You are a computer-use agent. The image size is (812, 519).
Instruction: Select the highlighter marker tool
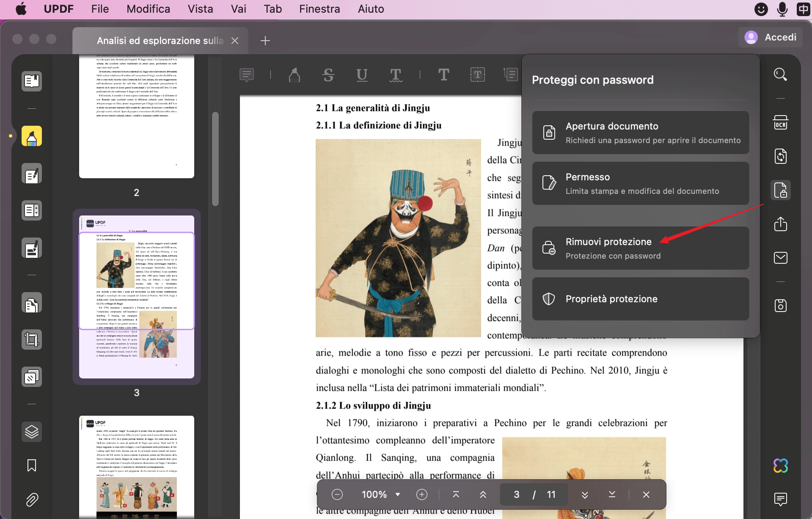[295, 75]
